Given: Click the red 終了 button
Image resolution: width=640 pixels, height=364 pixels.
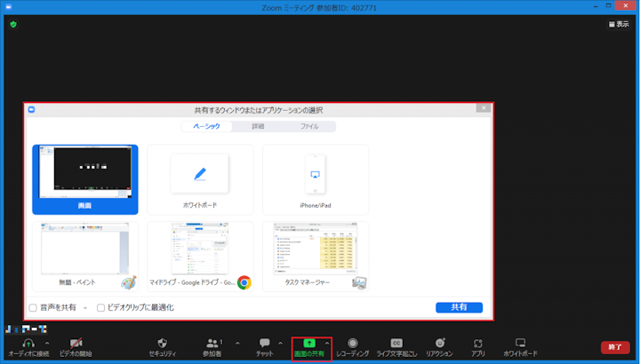Looking at the screenshot, I should pos(612,346).
